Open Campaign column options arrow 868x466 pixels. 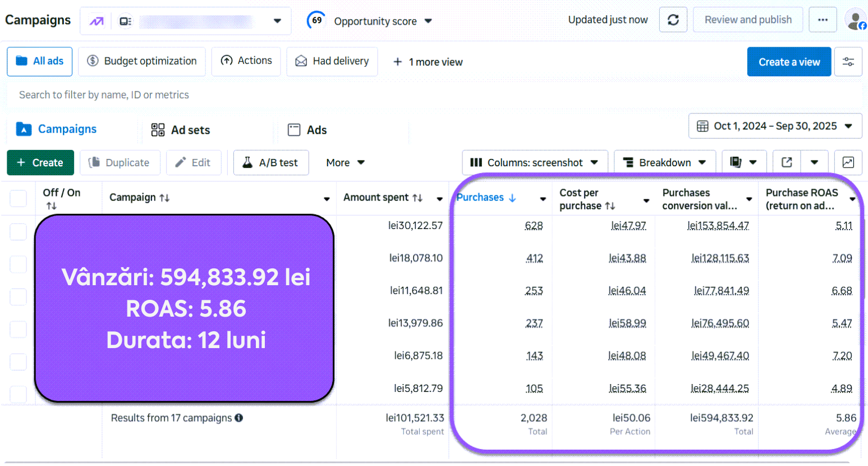pos(327,199)
